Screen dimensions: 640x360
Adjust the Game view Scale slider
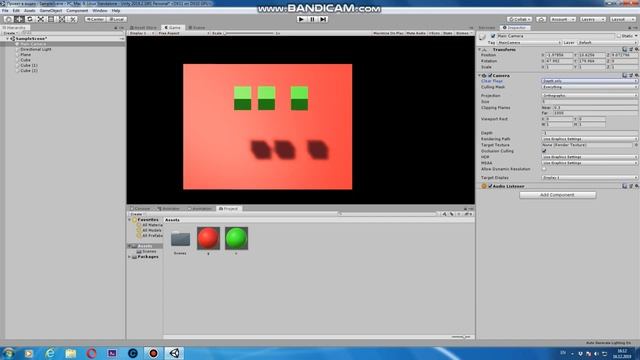point(249,33)
